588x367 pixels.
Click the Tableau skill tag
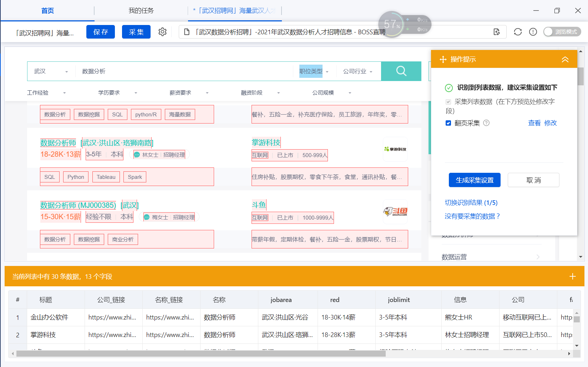pos(106,177)
